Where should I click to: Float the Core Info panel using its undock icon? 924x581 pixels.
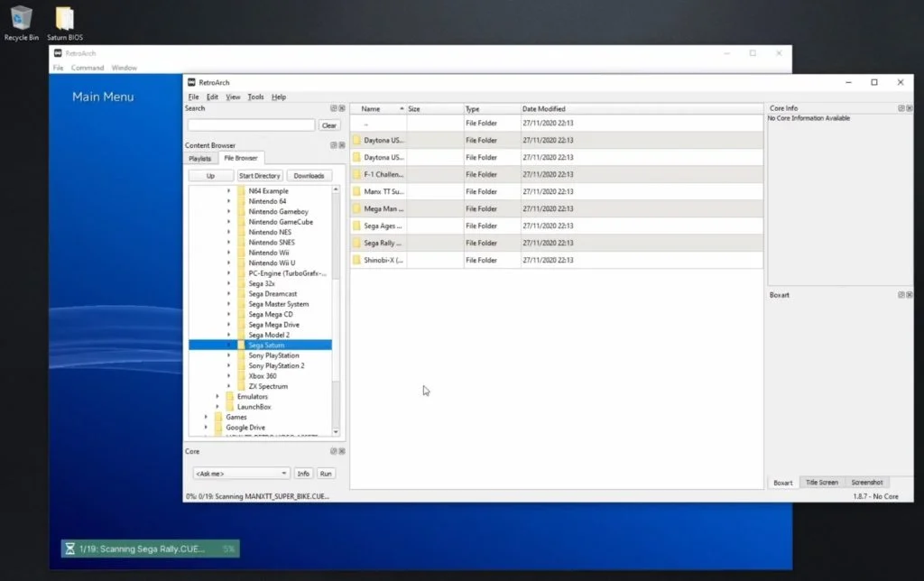(x=901, y=108)
